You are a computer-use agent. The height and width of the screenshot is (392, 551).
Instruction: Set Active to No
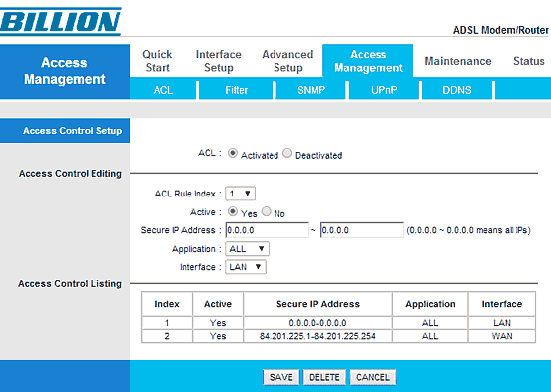[x=267, y=211]
